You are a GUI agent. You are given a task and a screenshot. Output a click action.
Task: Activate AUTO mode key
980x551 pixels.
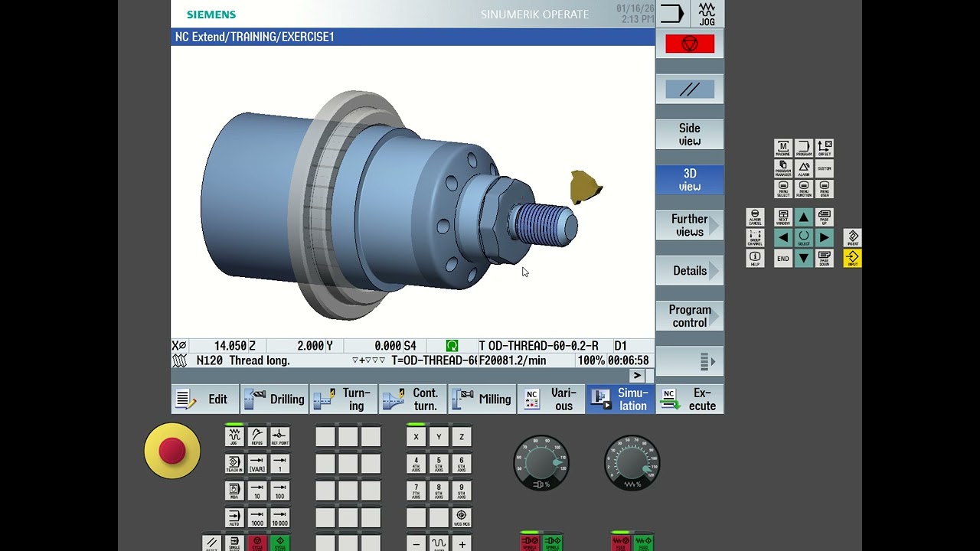(234, 518)
